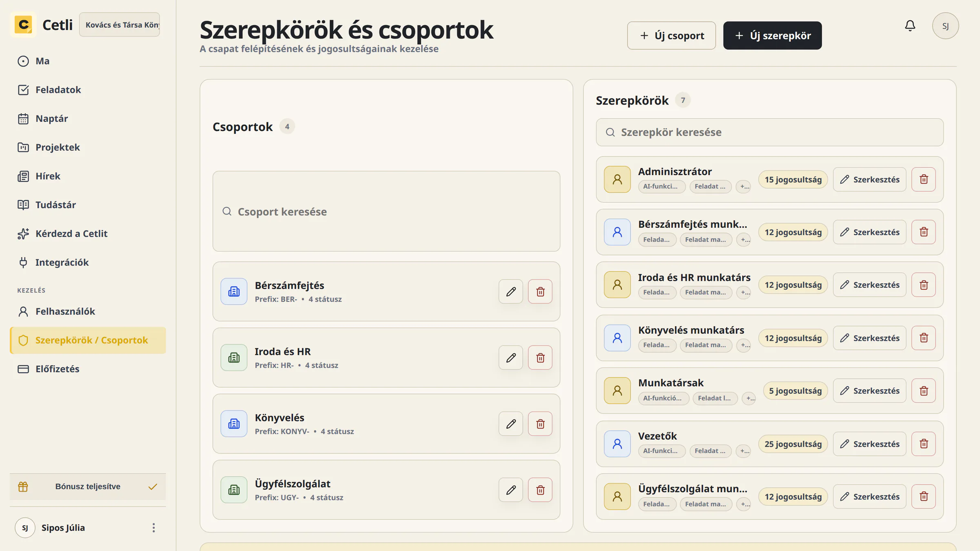Open Naptár in the sidebar
This screenshot has width=980, height=551.
click(88, 118)
